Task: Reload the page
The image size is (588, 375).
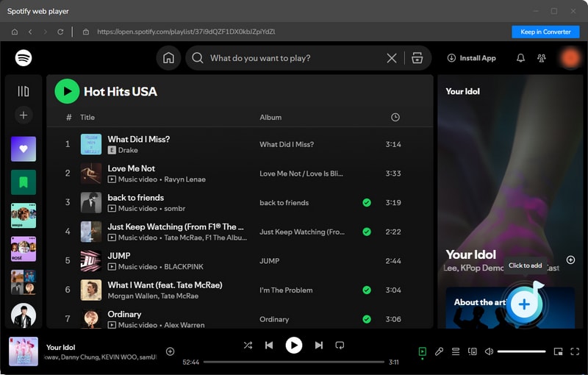Action: (x=60, y=32)
